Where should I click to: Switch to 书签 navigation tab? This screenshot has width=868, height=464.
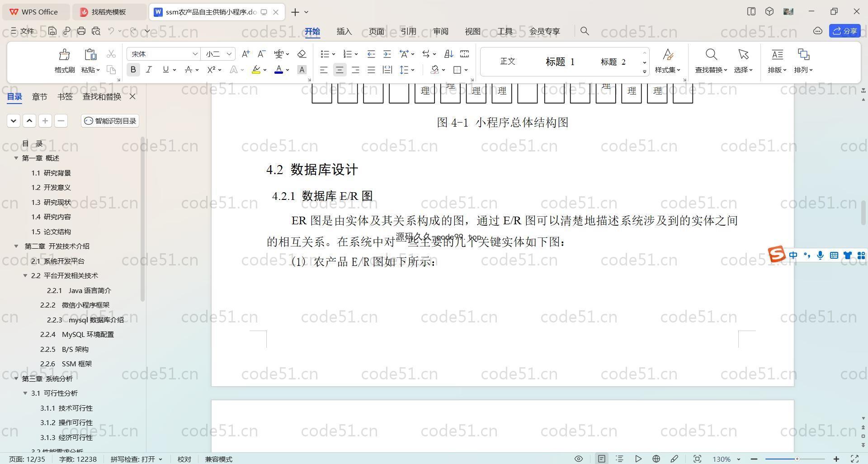pos(65,96)
